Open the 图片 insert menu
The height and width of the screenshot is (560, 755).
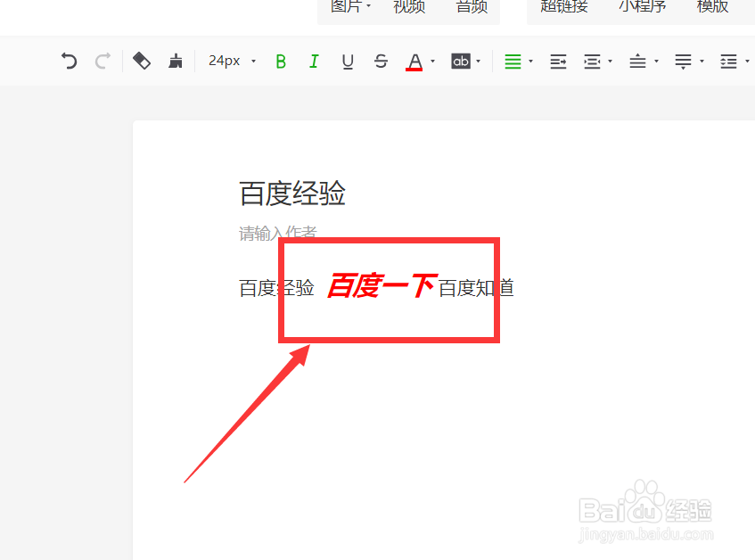350,6
